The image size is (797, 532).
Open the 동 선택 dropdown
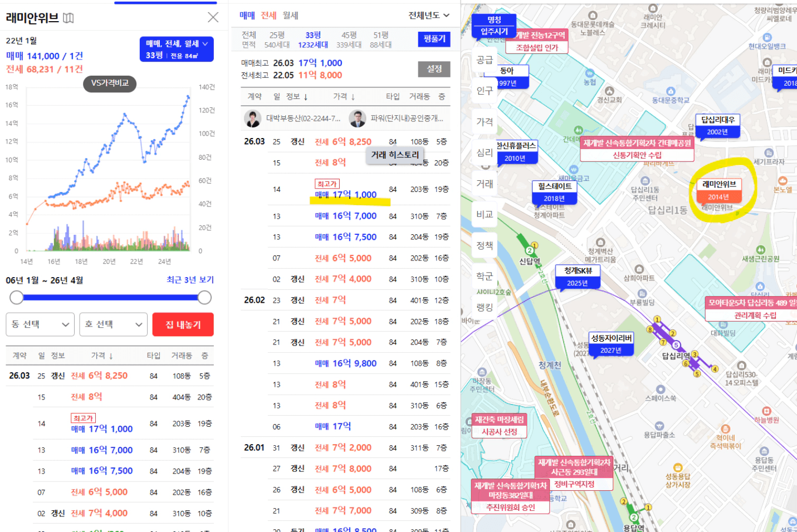(x=40, y=324)
